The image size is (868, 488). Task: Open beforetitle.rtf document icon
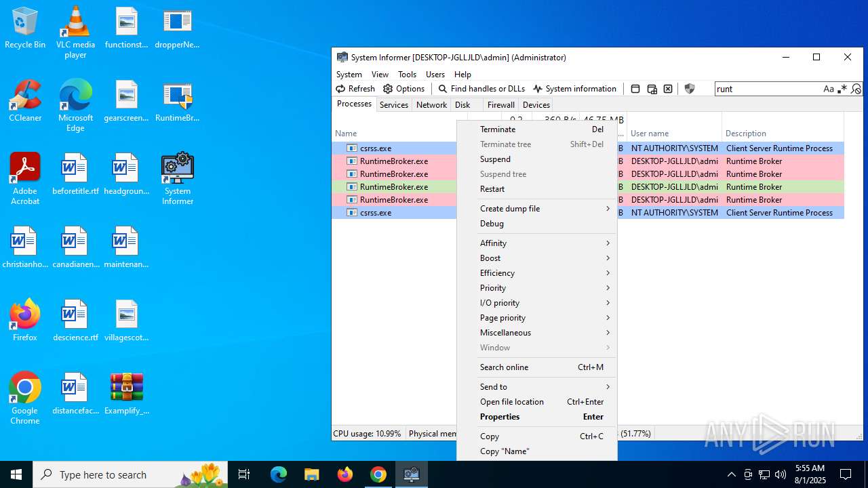[x=75, y=174]
